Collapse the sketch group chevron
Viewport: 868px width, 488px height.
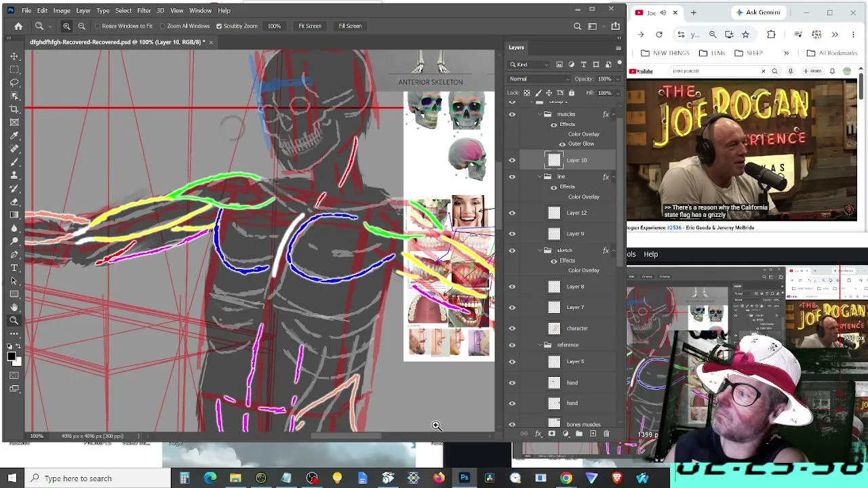tap(540, 250)
